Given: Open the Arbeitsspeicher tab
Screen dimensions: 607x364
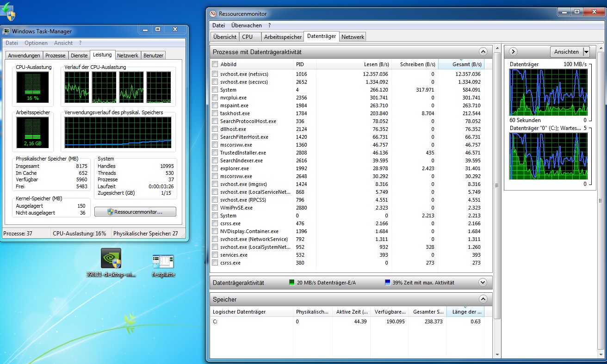Looking at the screenshot, I should (x=283, y=37).
